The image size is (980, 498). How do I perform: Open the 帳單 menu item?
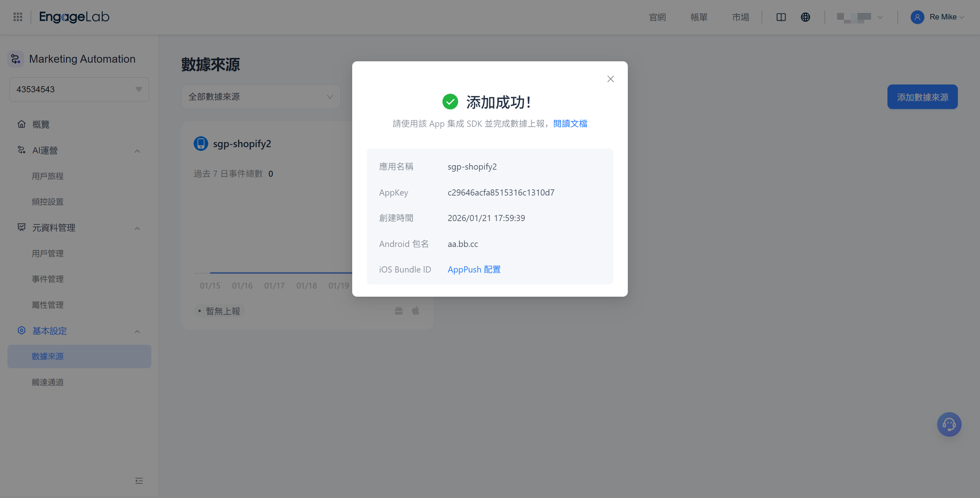point(699,17)
